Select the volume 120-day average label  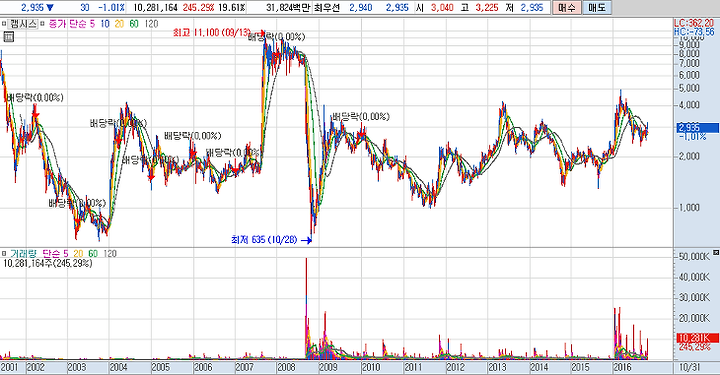pyautogui.click(x=110, y=253)
